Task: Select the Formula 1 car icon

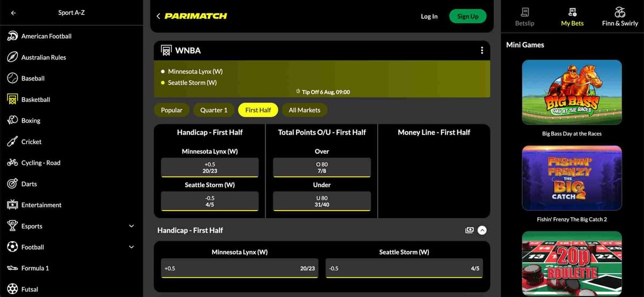Action: 12,268
